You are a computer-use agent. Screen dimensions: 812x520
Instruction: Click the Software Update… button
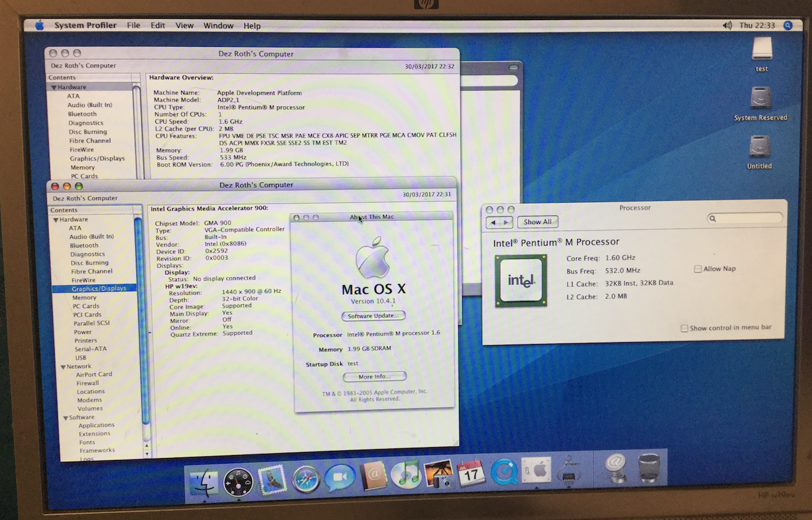pyautogui.click(x=374, y=316)
